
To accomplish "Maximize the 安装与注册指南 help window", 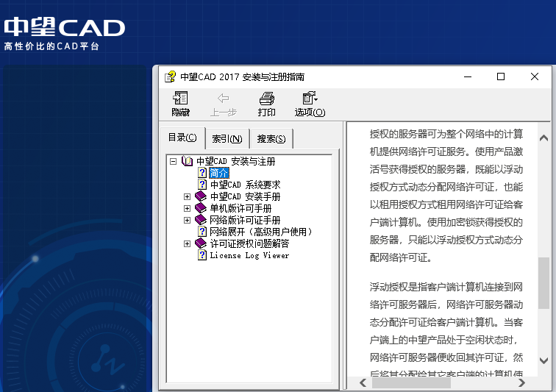I will click(501, 76).
